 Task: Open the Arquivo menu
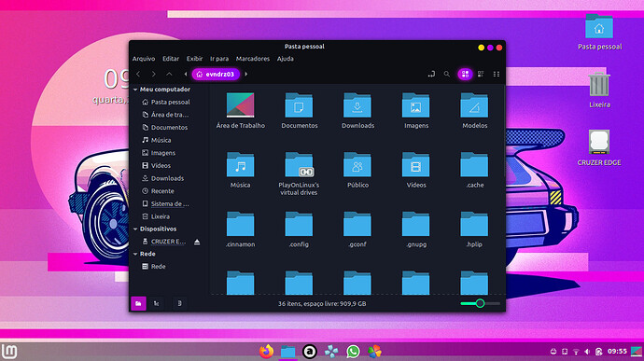144,59
